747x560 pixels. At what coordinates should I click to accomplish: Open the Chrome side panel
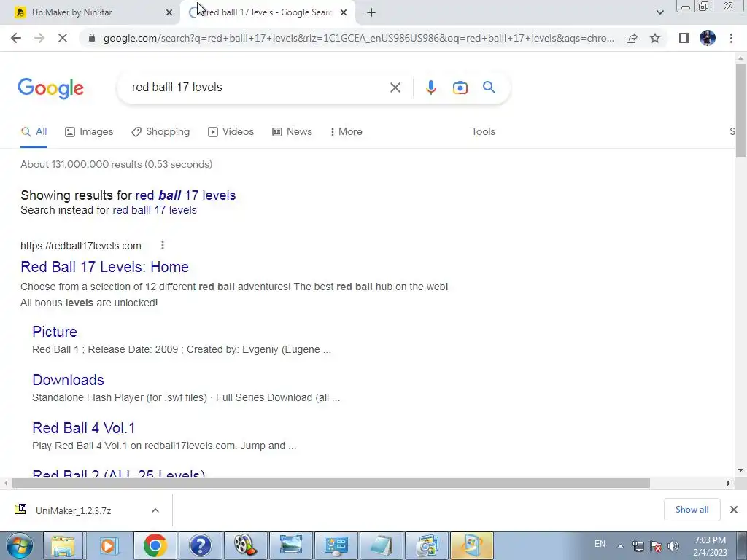click(x=684, y=38)
